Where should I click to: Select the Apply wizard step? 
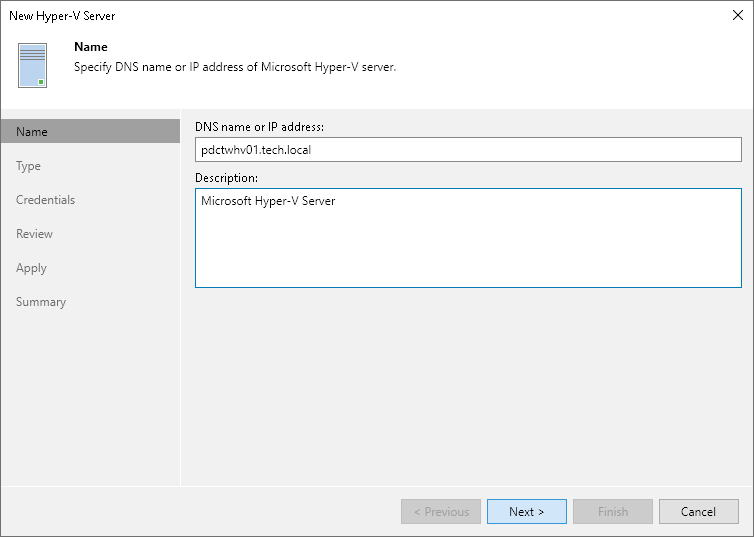click(x=31, y=268)
